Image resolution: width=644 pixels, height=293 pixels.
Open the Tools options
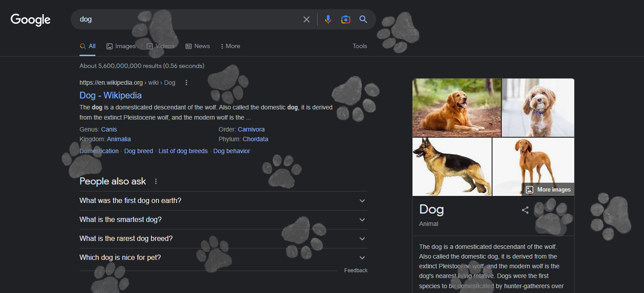pyautogui.click(x=360, y=46)
